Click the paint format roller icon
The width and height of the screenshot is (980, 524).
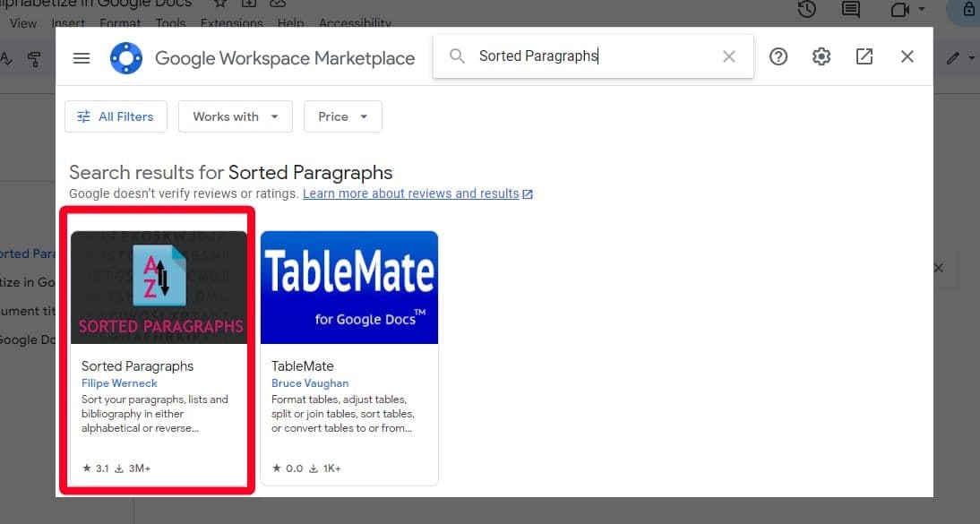pyautogui.click(x=34, y=59)
